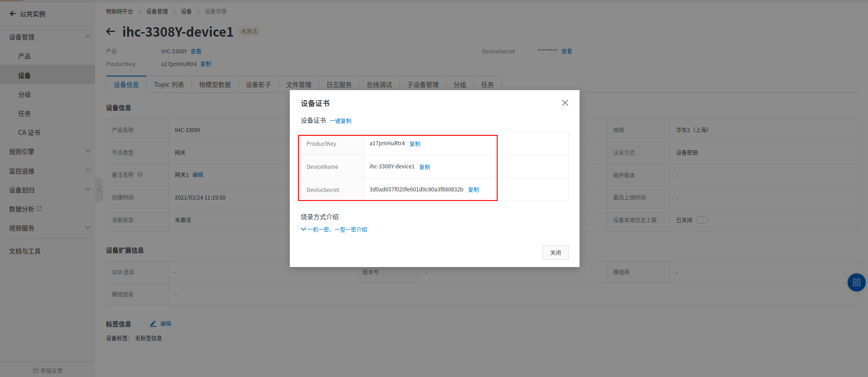
Task: Open the 日志服务 tab
Action: coord(339,85)
